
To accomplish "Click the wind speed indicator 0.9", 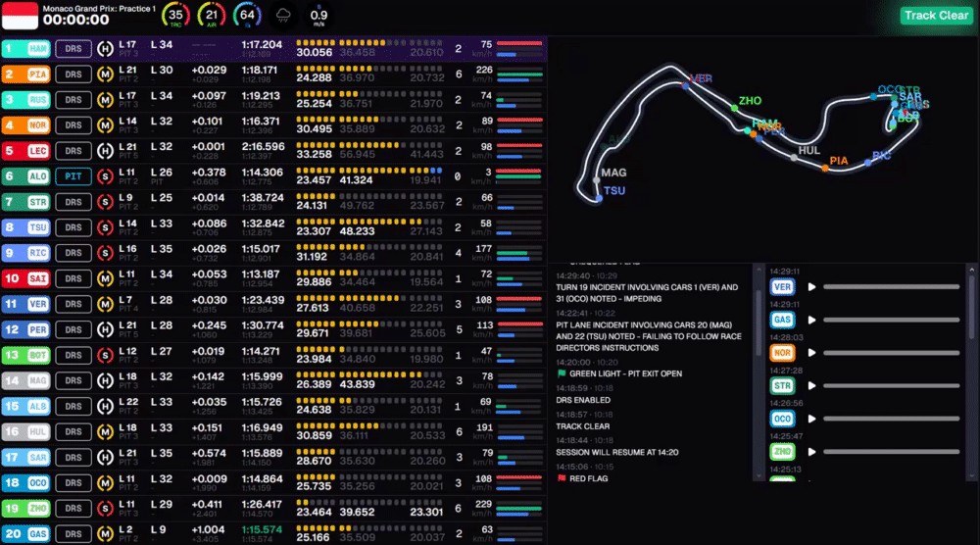I will pyautogui.click(x=318, y=15).
